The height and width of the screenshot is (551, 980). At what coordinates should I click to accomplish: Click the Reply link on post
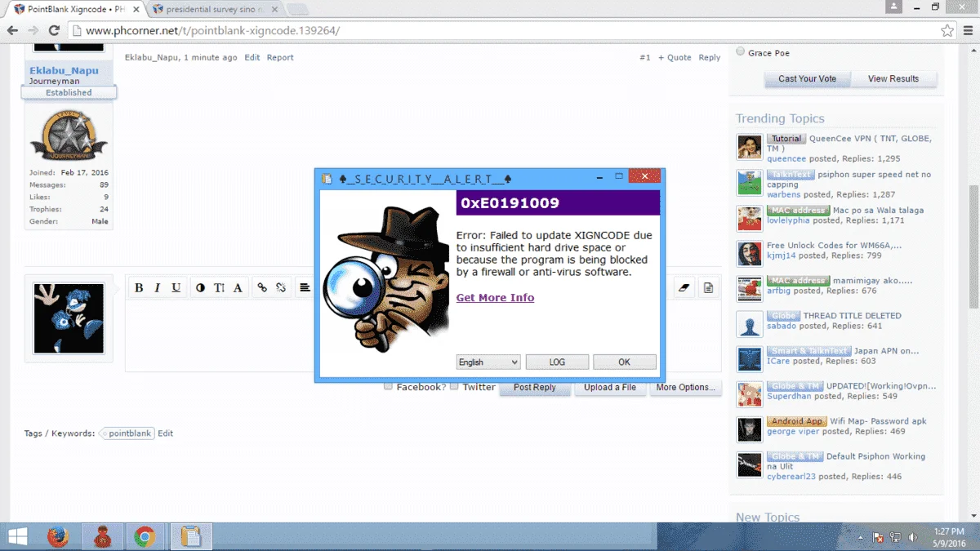[710, 57]
